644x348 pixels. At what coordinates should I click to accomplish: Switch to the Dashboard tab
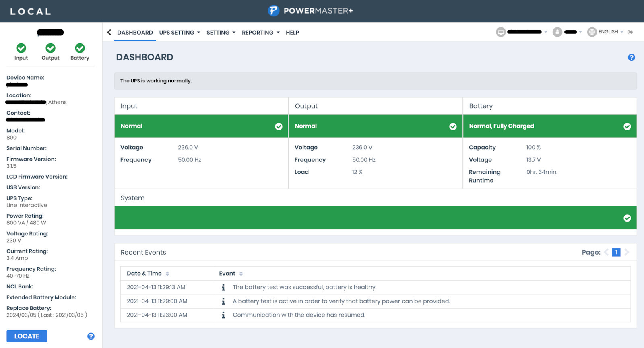click(x=135, y=32)
